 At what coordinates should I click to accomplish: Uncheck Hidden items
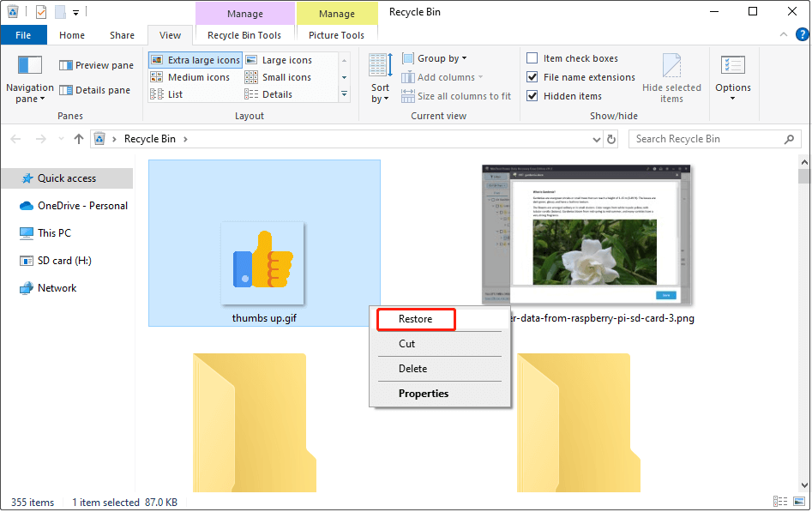tap(564, 96)
